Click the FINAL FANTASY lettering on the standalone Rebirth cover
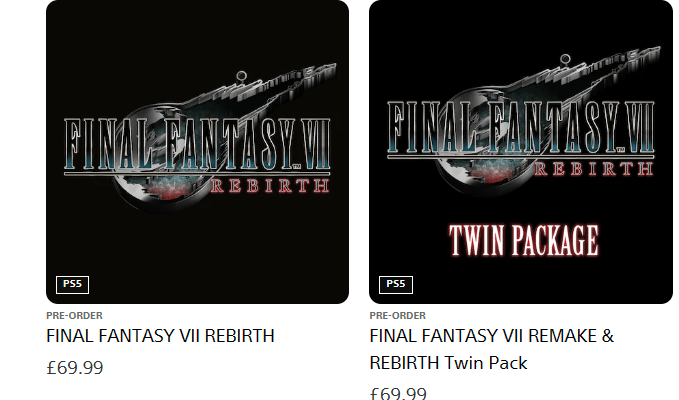Image resolution: width=679 pixels, height=400 pixels. tap(180, 144)
